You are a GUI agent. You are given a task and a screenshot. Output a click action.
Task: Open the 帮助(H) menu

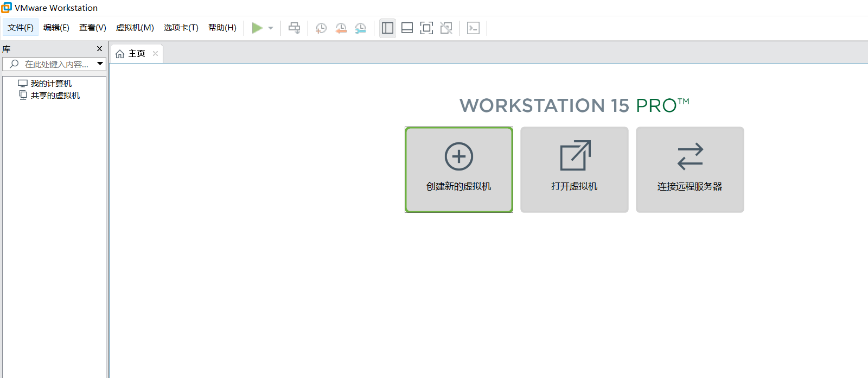[222, 27]
